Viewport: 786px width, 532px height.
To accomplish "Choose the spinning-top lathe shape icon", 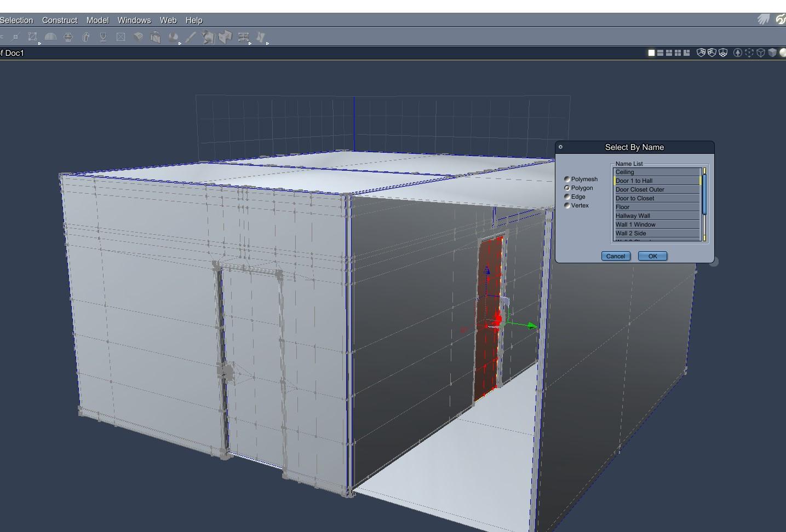I will (68, 37).
